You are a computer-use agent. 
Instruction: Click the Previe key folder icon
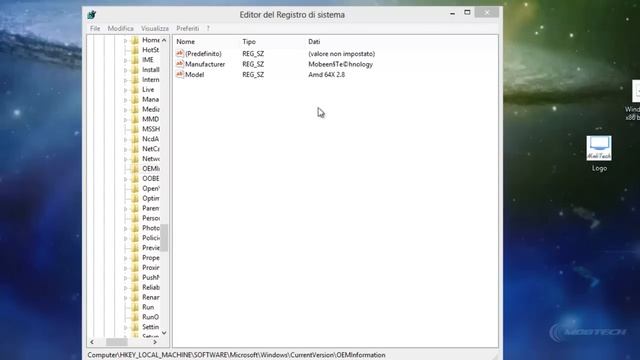point(135,248)
